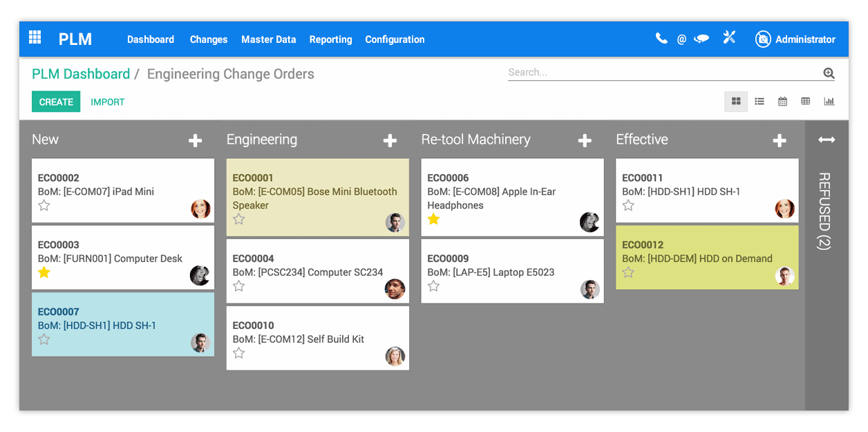Expand the folded Refused column

tap(827, 140)
